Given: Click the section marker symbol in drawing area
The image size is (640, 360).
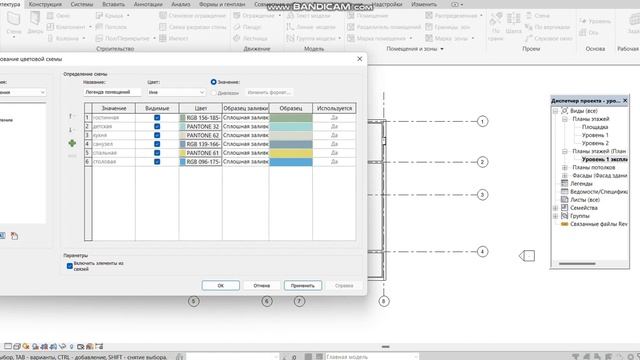Looking at the screenshot, I should 527,256.
